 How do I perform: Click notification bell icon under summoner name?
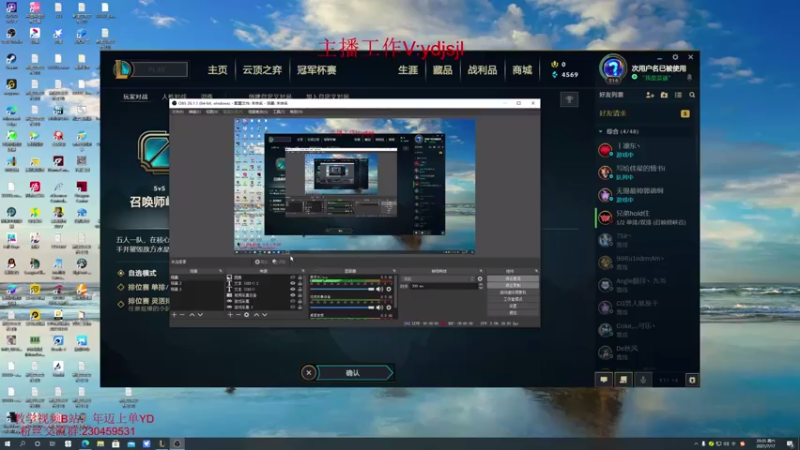click(689, 78)
